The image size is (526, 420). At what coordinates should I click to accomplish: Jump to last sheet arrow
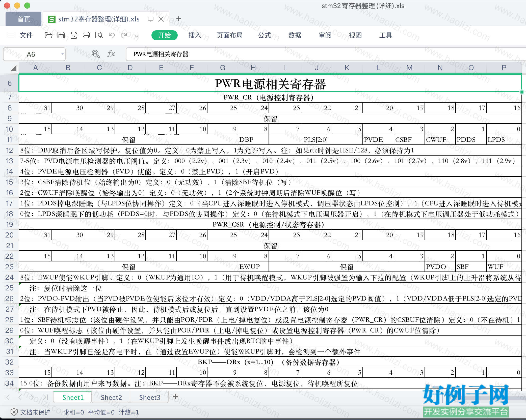tap(45, 397)
